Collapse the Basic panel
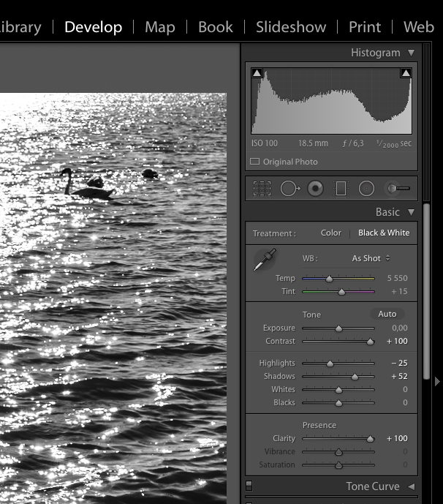This screenshot has height=504, width=443. click(411, 212)
